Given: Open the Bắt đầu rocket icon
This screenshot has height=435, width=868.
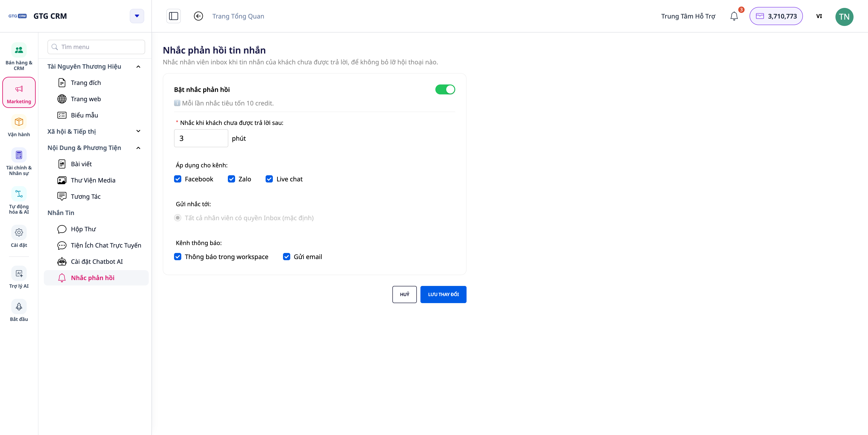Looking at the screenshot, I should tap(19, 306).
